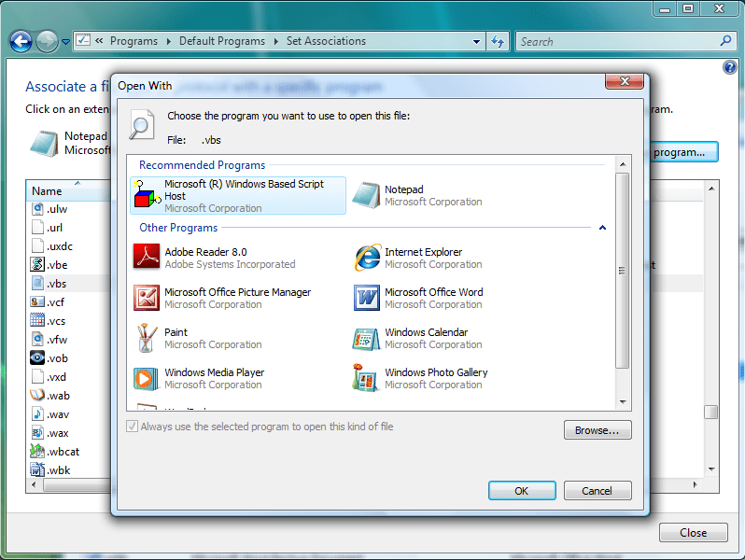Show hidden breadcrumb levels via double chevron
745x560 pixels.
[99, 41]
